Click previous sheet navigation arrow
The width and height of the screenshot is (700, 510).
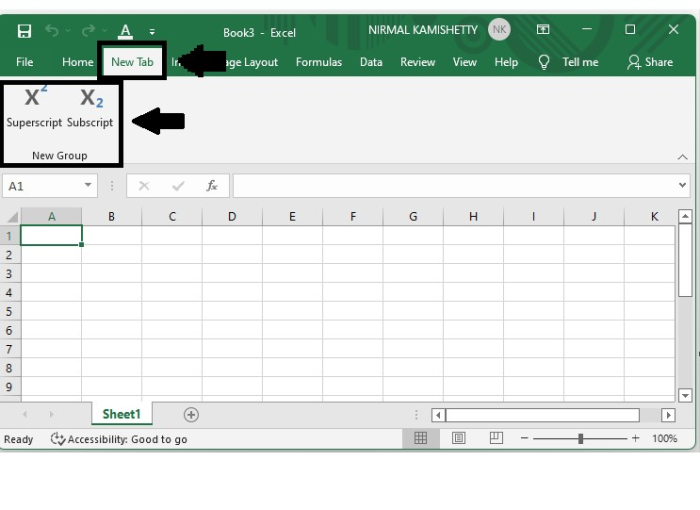(x=25, y=414)
